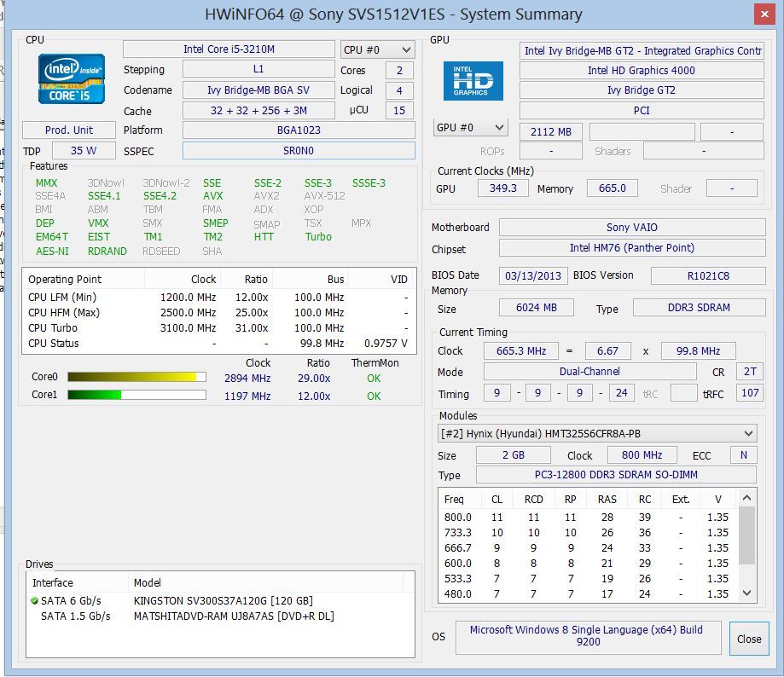
Task: Close window using red X button
Action: (763, 14)
